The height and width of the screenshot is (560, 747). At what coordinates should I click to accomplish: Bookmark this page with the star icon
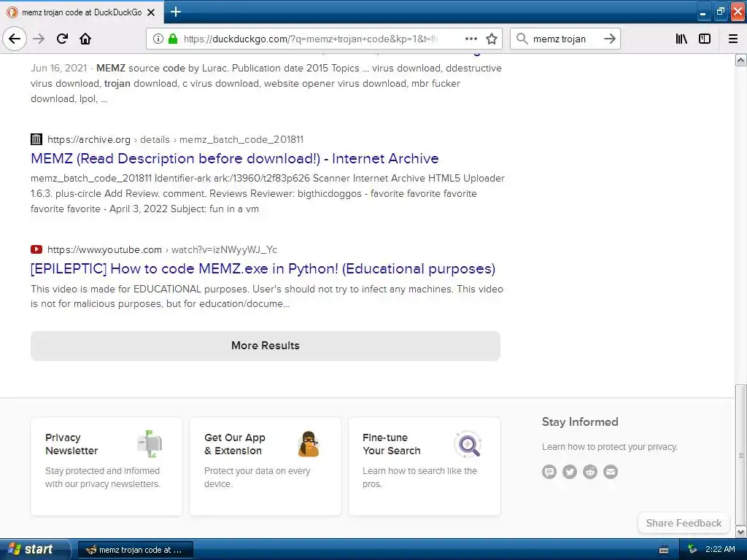492,39
